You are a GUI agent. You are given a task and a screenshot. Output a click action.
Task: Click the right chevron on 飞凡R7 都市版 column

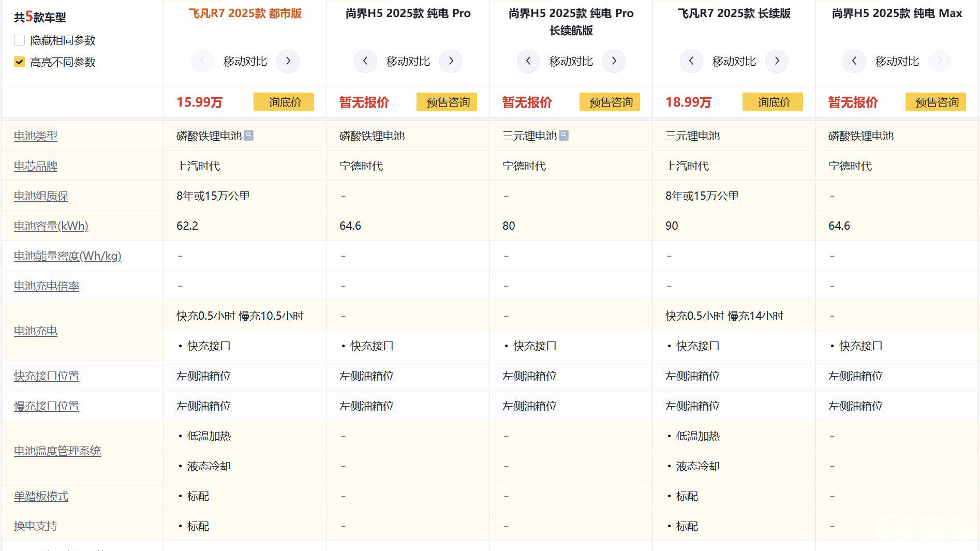[x=288, y=61]
